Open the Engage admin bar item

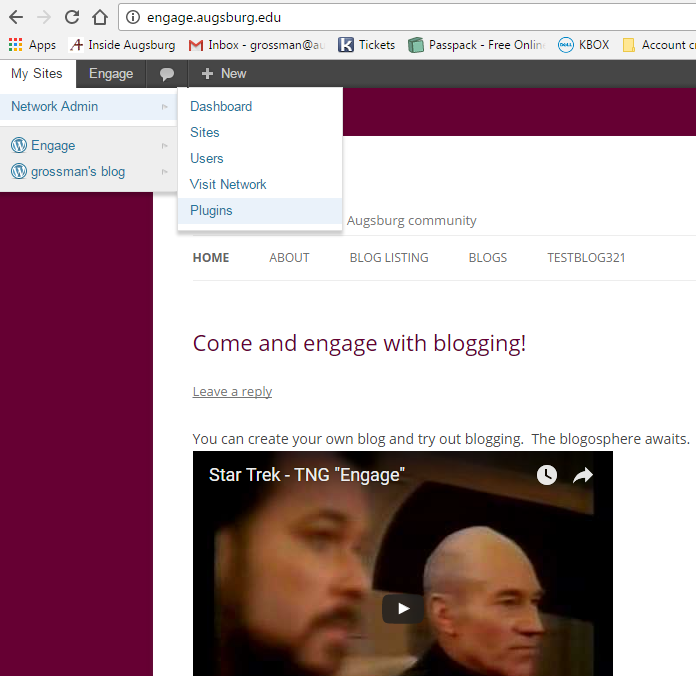111,73
